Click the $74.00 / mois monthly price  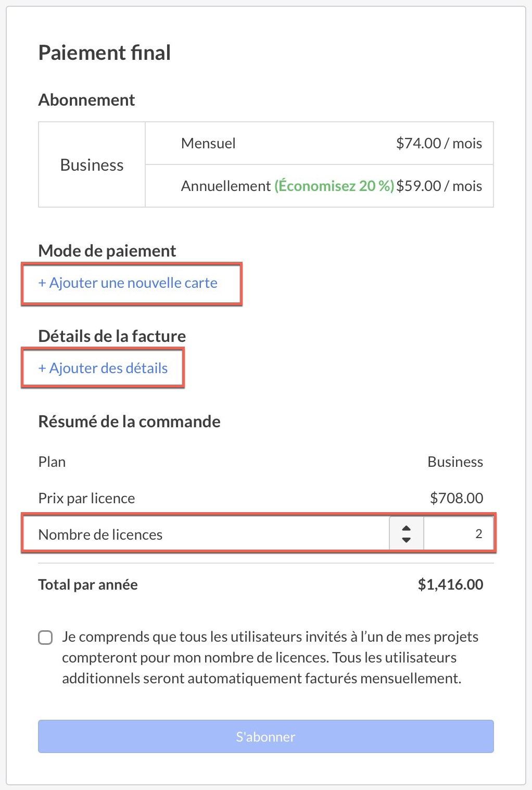pyautogui.click(x=439, y=144)
